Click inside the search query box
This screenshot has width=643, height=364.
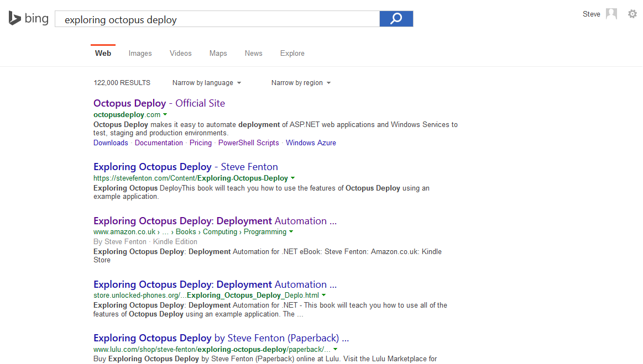217,19
